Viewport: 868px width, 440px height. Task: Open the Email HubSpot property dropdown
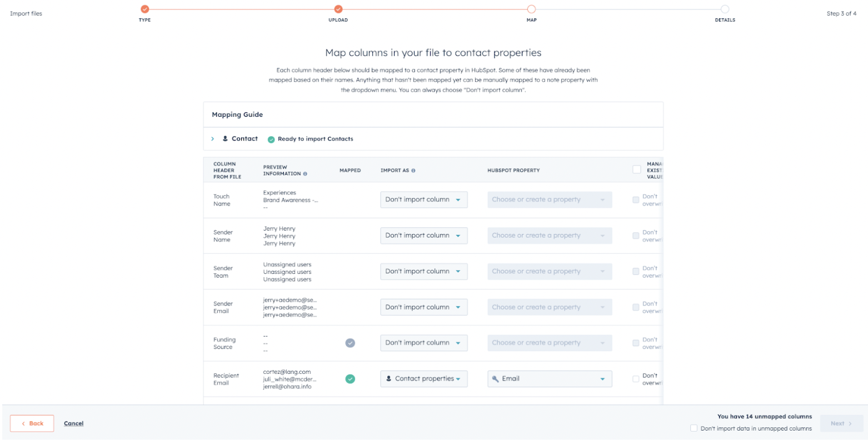pyautogui.click(x=549, y=378)
